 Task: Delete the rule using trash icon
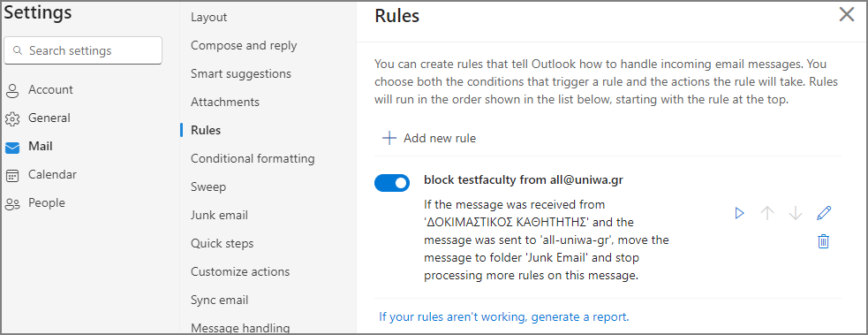coord(824,241)
